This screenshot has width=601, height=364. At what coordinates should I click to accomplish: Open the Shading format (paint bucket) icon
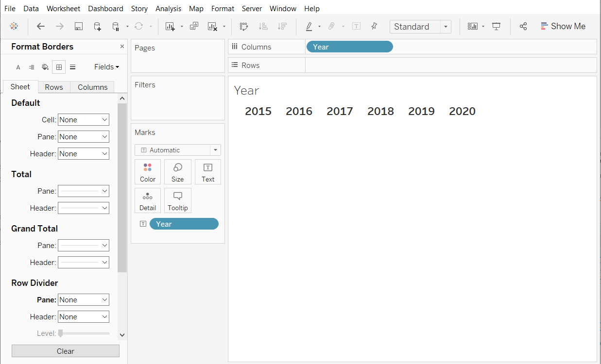[45, 67]
